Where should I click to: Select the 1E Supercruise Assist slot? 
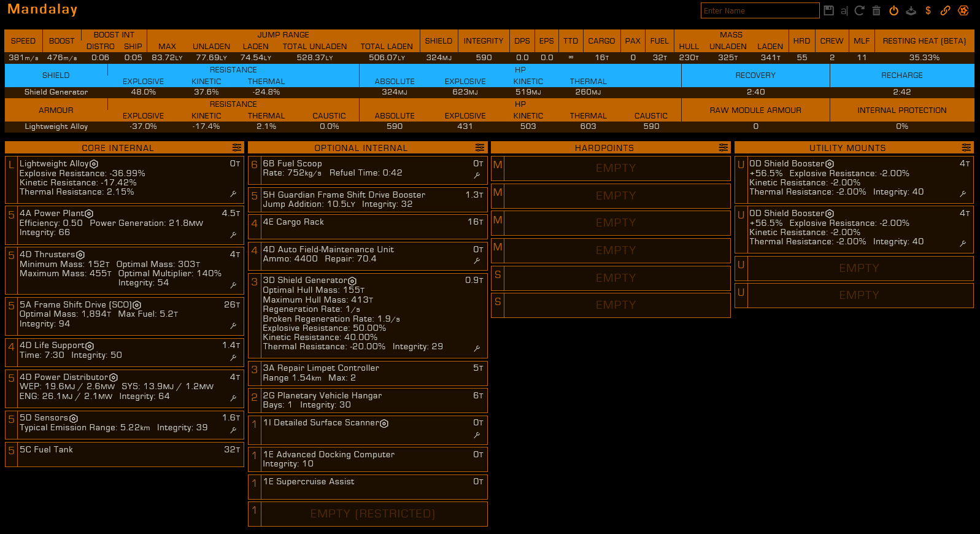pyautogui.click(x=368, y=486)
